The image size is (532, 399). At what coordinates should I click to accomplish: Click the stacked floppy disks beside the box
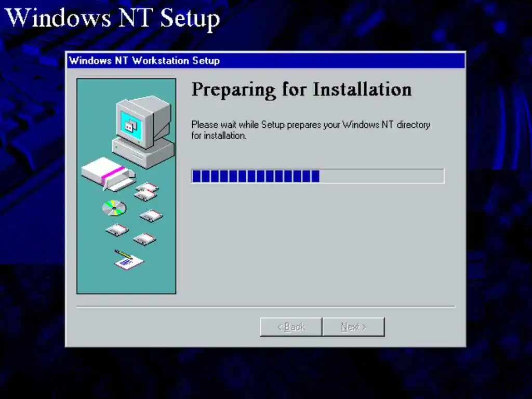(x=146, y=192)
